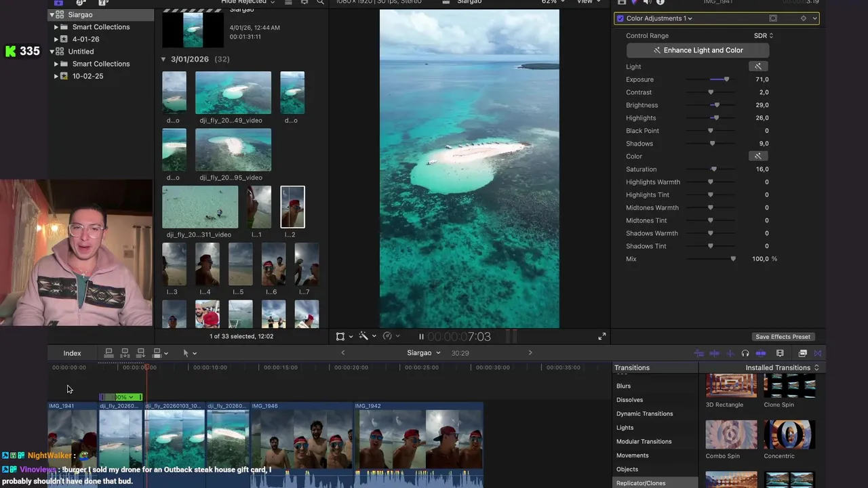Collapse the 3/01/2026 date group
This screenshot has width=868, height=488.
(x=163, y=59)
